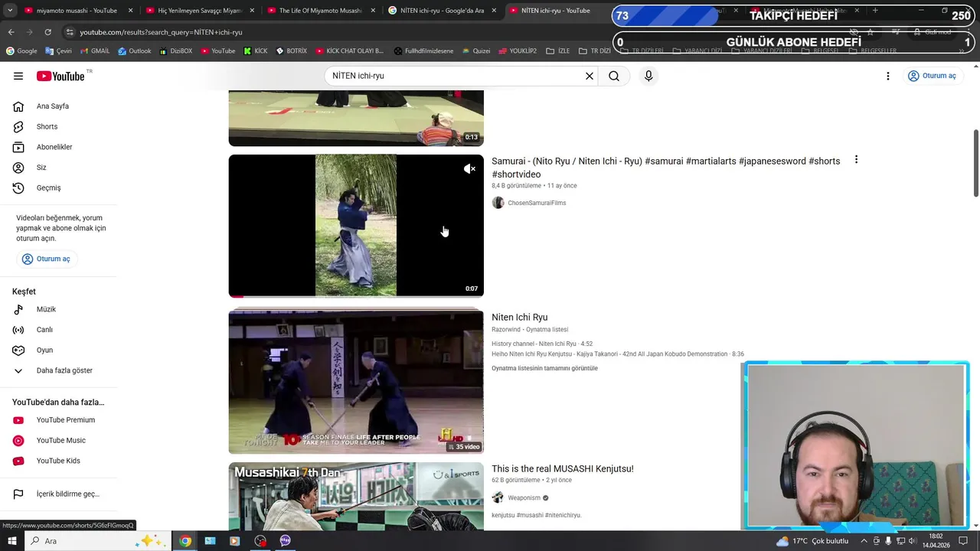Open Musashikai 7th Dan video thumbnail

point(356,497)
